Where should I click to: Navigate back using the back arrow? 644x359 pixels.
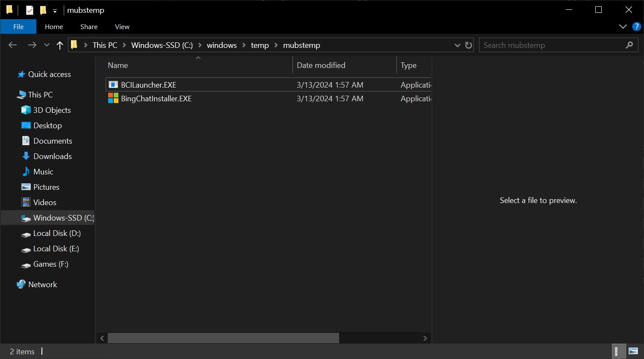pyautogui.click(x=12, y=45)
